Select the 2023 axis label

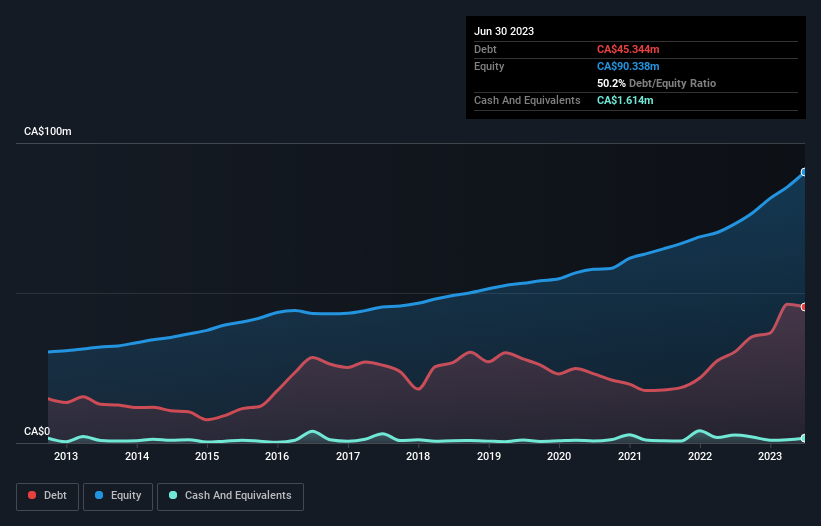point(770,456)
